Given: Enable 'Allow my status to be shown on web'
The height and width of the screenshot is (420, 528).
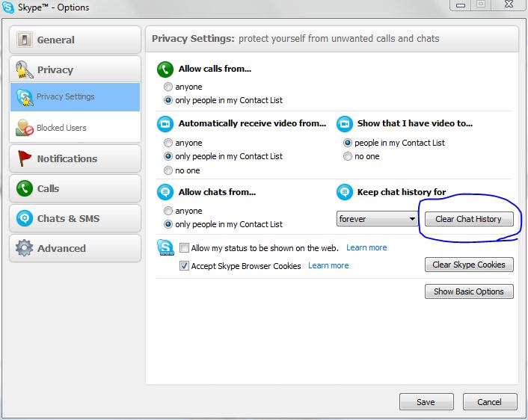Looking at the screenshot, I should [184, 248].
